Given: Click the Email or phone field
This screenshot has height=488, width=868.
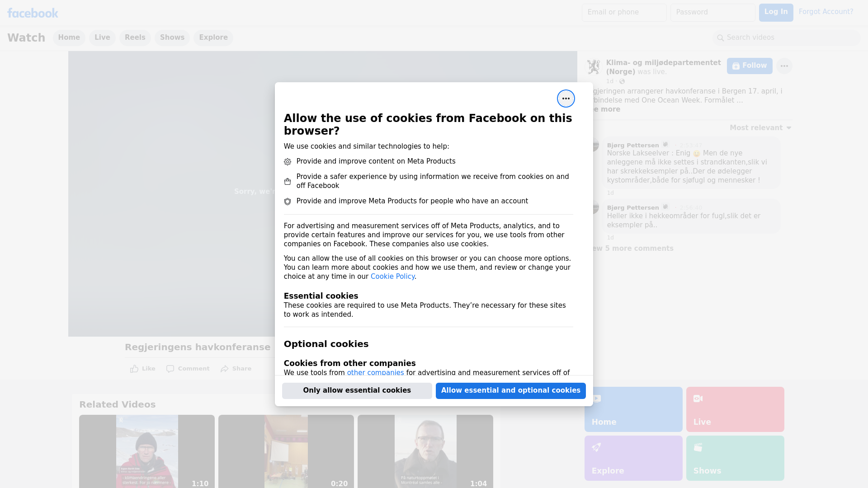Looking at the screenshot, I should (x=624, y=12).
